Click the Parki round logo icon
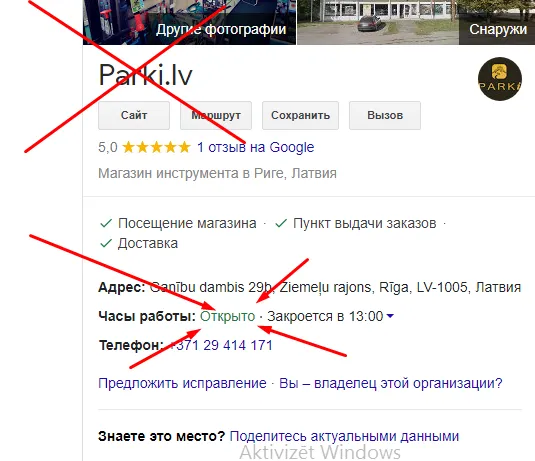The width and height of the screenshot is (535, 461). 500,79
